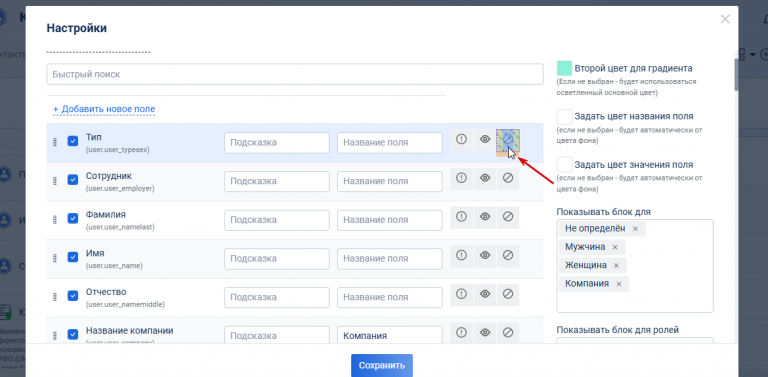
Task: Remove the Женщина tag
Action: tap(617, 265)
